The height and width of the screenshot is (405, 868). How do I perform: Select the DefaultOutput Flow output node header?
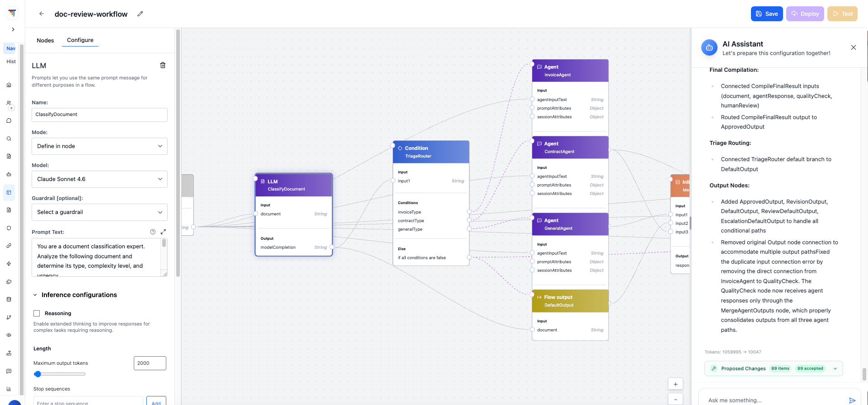[570, 301]
